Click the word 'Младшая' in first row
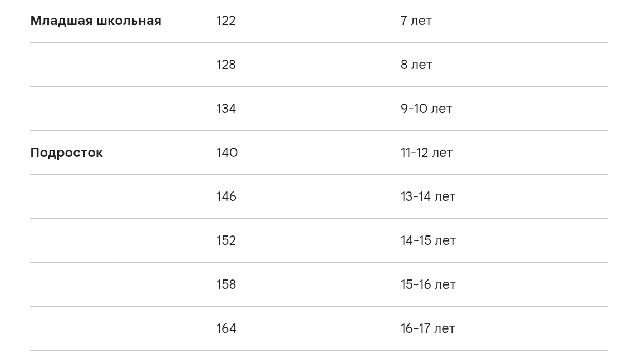 point(62,21)
